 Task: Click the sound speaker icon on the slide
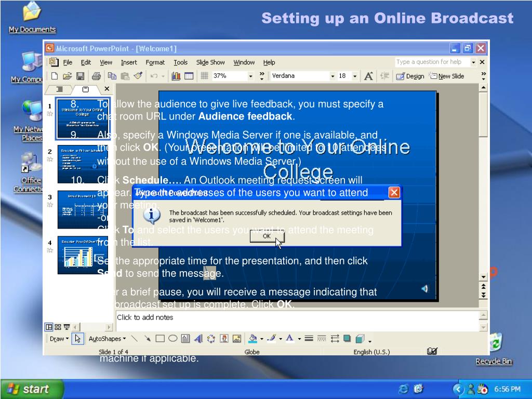(x=424, y=288)
